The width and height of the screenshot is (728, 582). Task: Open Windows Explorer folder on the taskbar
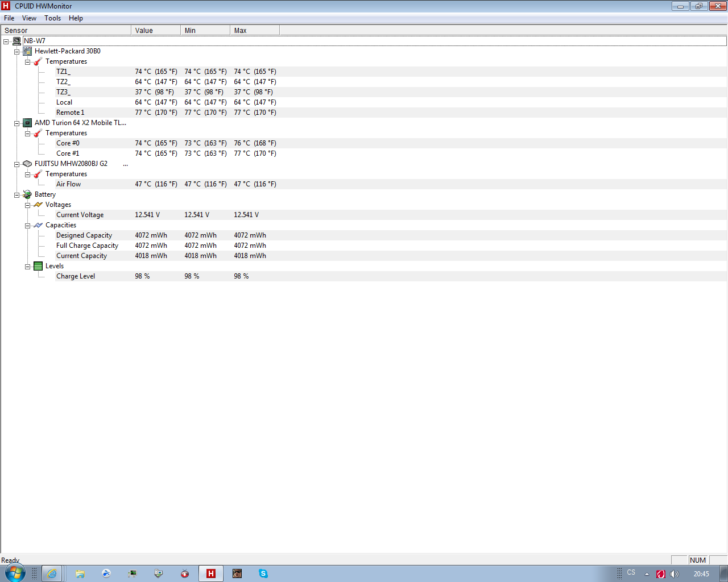click(80, 573)
